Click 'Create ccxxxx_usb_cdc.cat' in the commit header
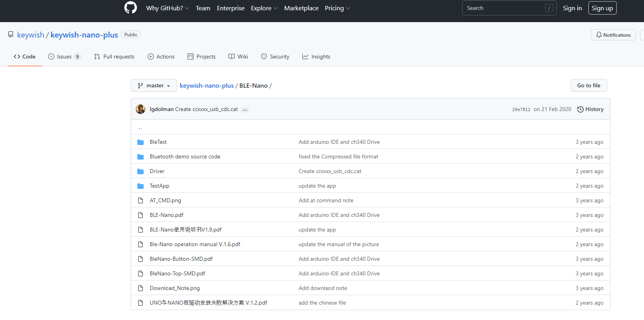The height and width of the screenshot is (320, 644). [x=206, y=109]
